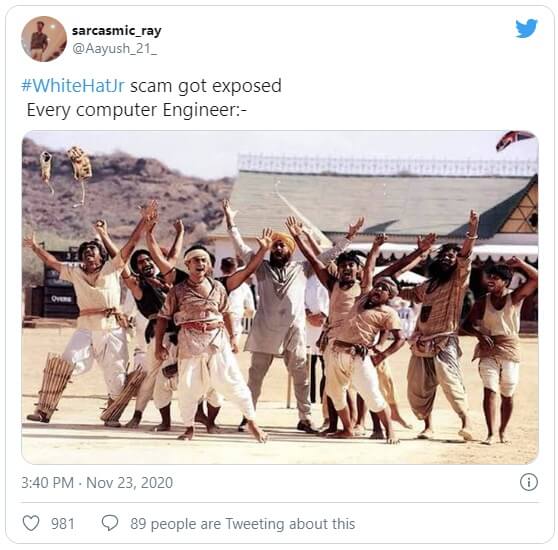
Task: Open sarcasmic_ray profile avatar
Action: click(44, 39)
